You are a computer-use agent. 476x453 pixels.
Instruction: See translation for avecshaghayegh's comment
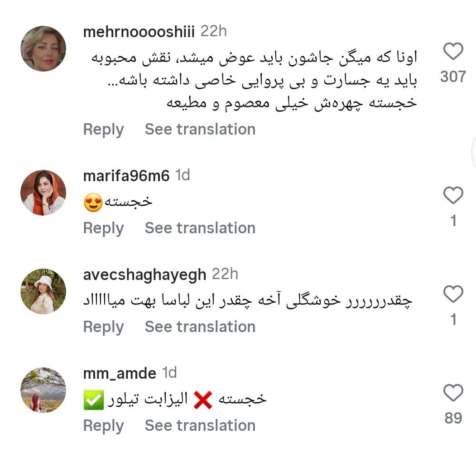pos(200,327)
